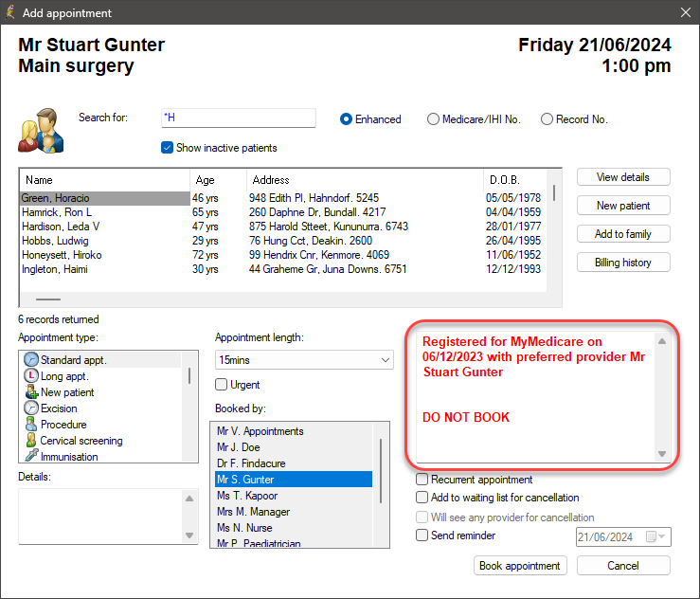This screenshot has height=599, width=700.
Task: Click the Long appt. L icon
Action: pos(31,375)
